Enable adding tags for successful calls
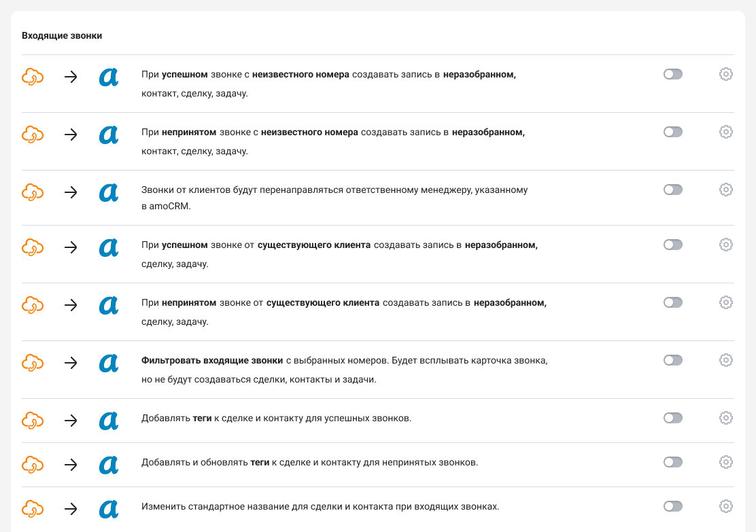The height and width of the screenshot is (532, 756). 672,418
